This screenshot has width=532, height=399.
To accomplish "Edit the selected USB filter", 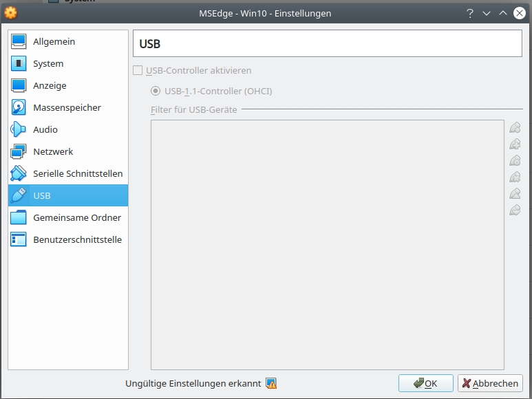I will pos(515,160).
